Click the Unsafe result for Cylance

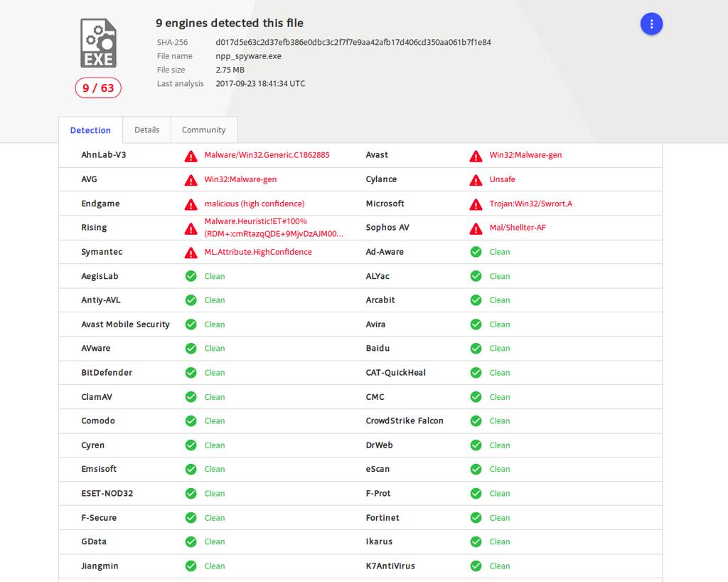503,179
